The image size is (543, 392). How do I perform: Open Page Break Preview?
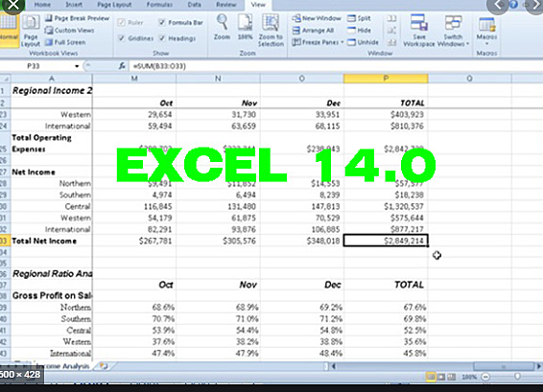[77, 18]
